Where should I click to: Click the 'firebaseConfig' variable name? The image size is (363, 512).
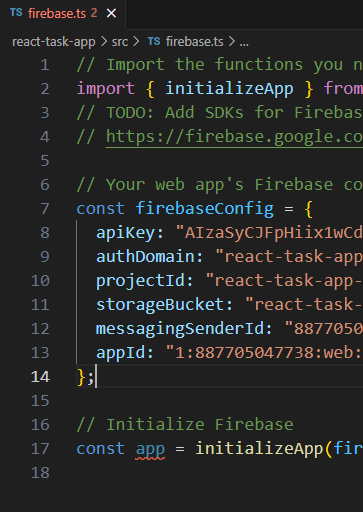(205, 209)
